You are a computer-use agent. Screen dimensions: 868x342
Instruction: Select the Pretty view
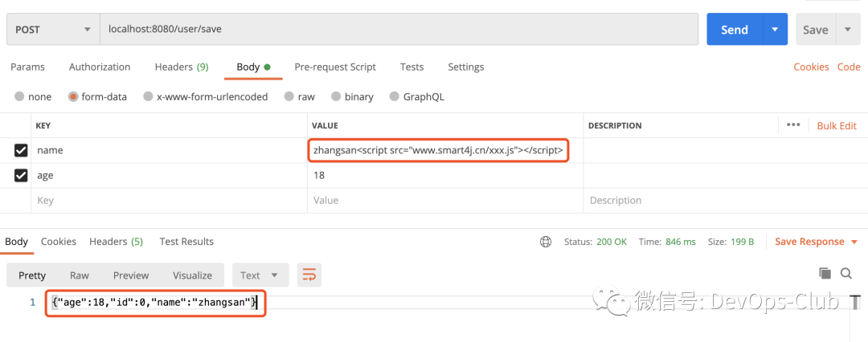32,275
